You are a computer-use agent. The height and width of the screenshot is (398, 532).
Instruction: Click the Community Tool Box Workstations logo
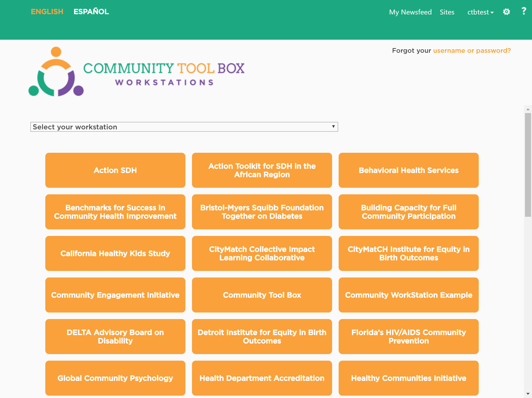click(136, 71)
